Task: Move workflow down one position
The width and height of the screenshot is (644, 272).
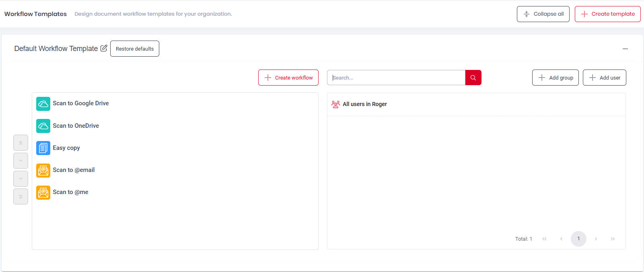Action: pos(21,179)
